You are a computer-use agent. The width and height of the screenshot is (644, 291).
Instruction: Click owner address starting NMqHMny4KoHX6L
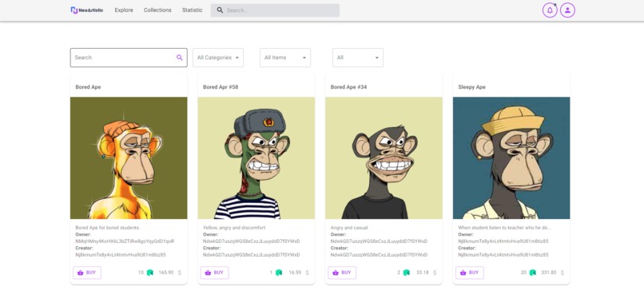(x=125, y=241)
